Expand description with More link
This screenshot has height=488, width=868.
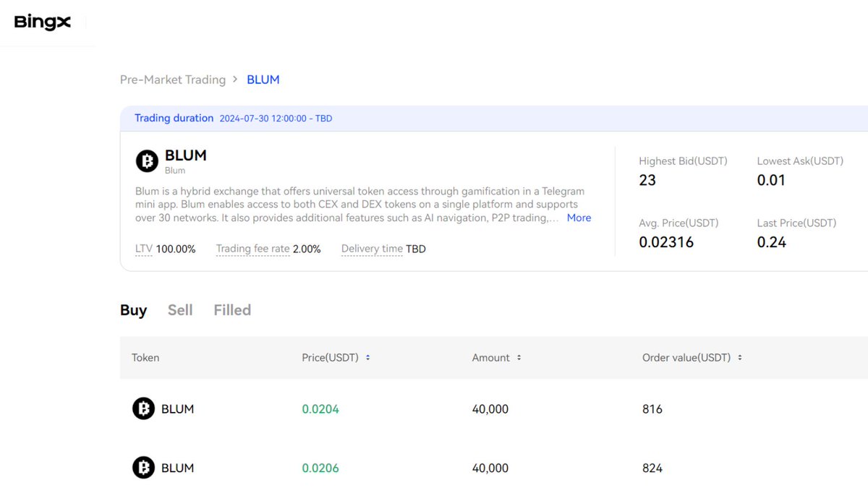tap(579, 218)
